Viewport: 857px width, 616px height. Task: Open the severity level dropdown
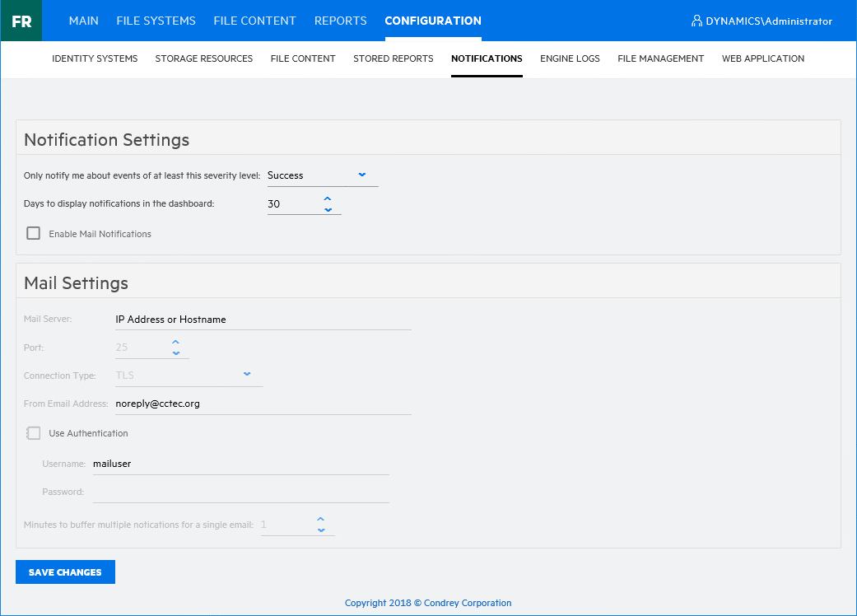tap(322, 175)
